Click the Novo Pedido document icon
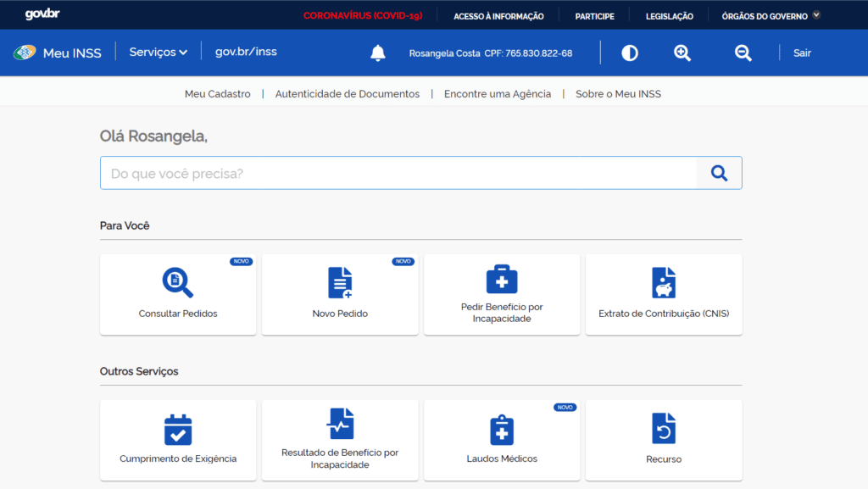The height and width of the screenshot is (489, 868). (340, 282)
